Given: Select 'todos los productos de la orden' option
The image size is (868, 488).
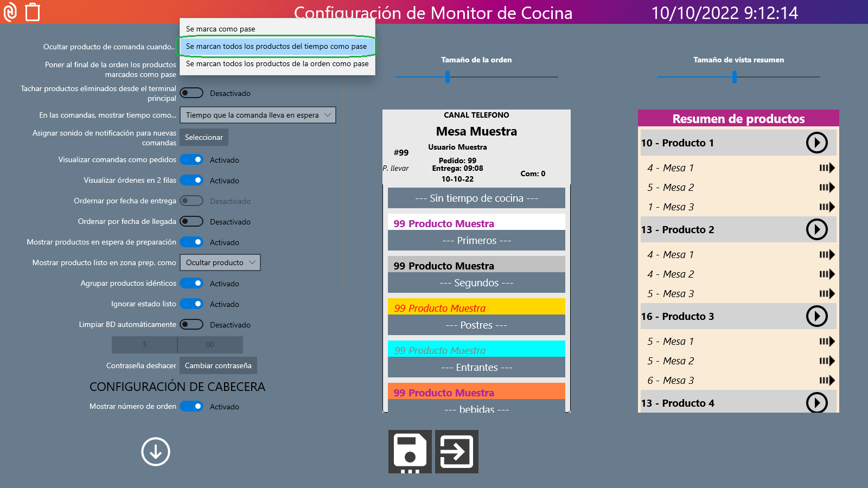Looking at the screenshot, I should point(277,64).
